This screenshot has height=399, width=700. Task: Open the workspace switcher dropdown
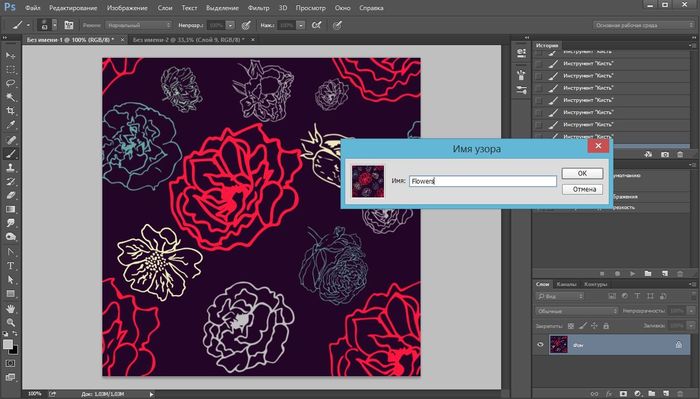point(644,25)
